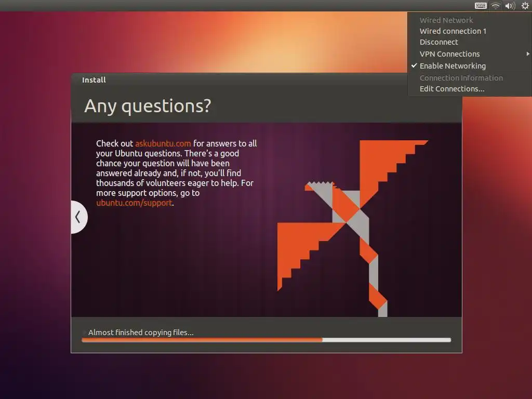The image size is (532, 399).
Task: Open the keyboard layout indicator
Action: pyautogui.click(x=481, y=5)
